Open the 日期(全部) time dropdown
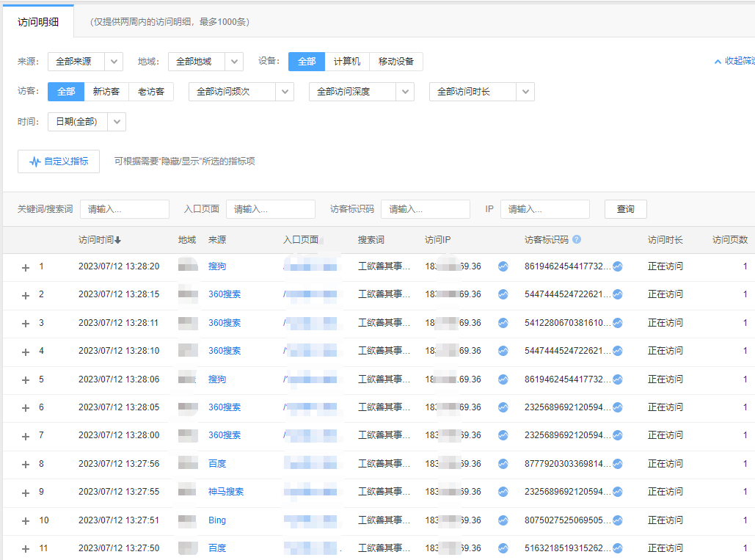 [87, 122]
